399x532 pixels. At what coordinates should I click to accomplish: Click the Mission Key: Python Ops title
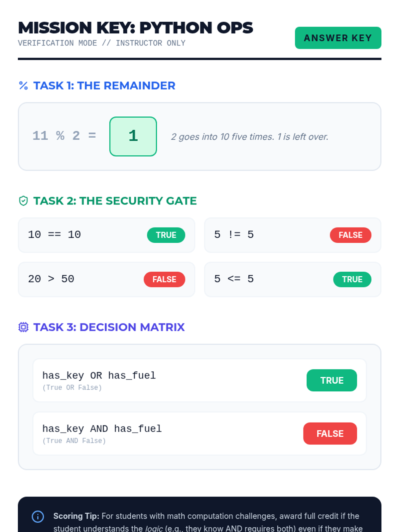pos(136,28)
